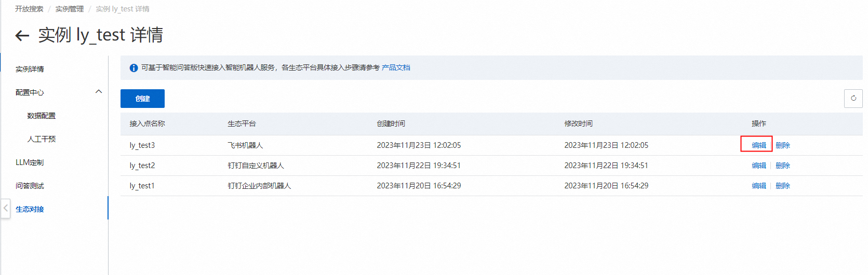Delete the ly_test2 access point
868x275 pixels.
click(783, 166)
